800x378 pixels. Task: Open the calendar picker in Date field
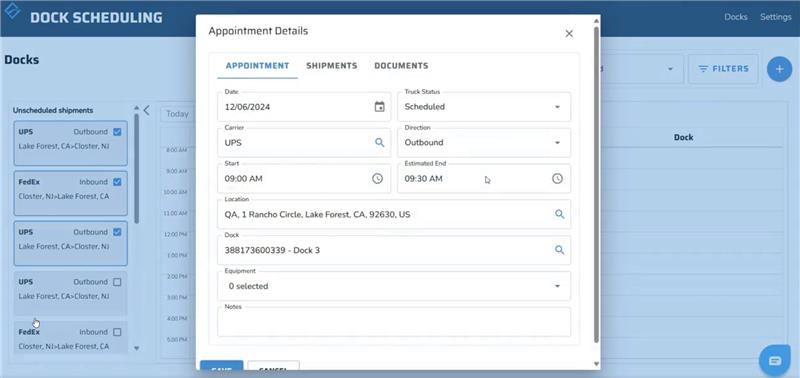(x=380, y=107)
